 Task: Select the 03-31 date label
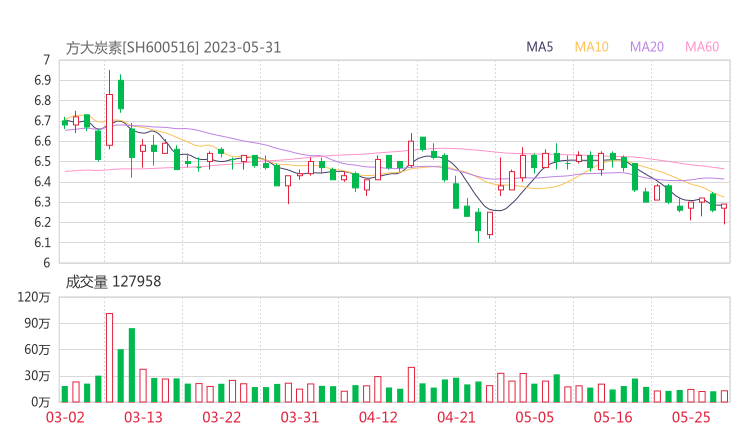point(300,417)
